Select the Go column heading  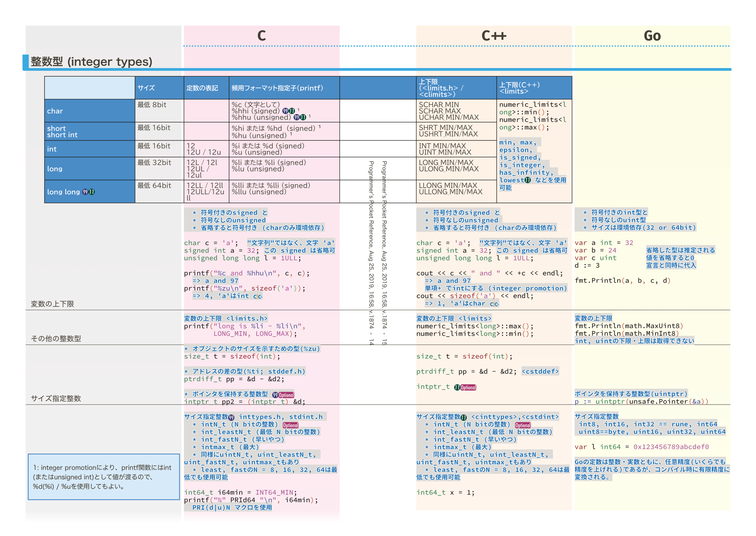click(652, 35)
